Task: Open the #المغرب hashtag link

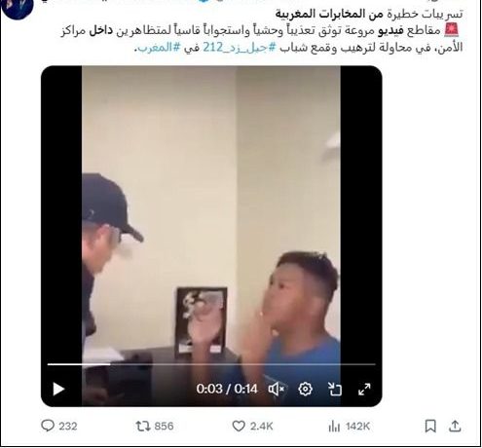Action: [x=159, y=48]
